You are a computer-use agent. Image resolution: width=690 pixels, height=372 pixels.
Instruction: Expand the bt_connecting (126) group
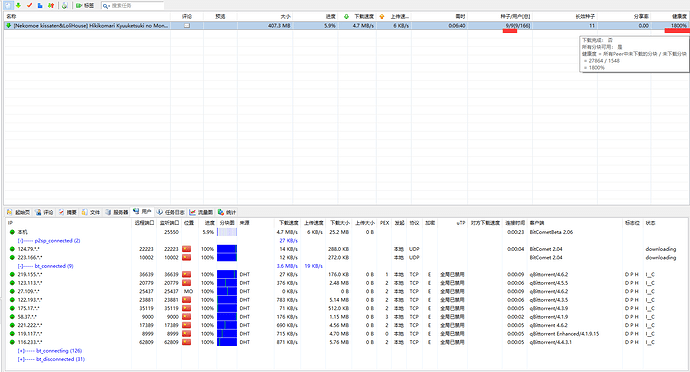pos(21,350)
